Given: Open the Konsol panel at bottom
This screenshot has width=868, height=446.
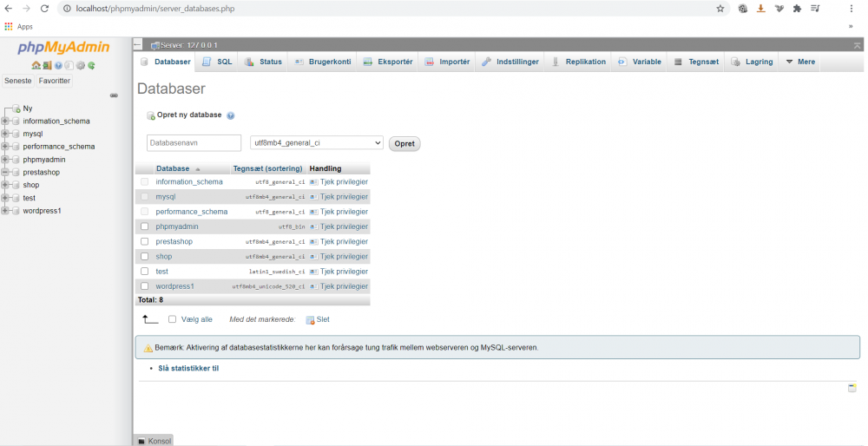Looking at the screenshot, I should (154, 441).
